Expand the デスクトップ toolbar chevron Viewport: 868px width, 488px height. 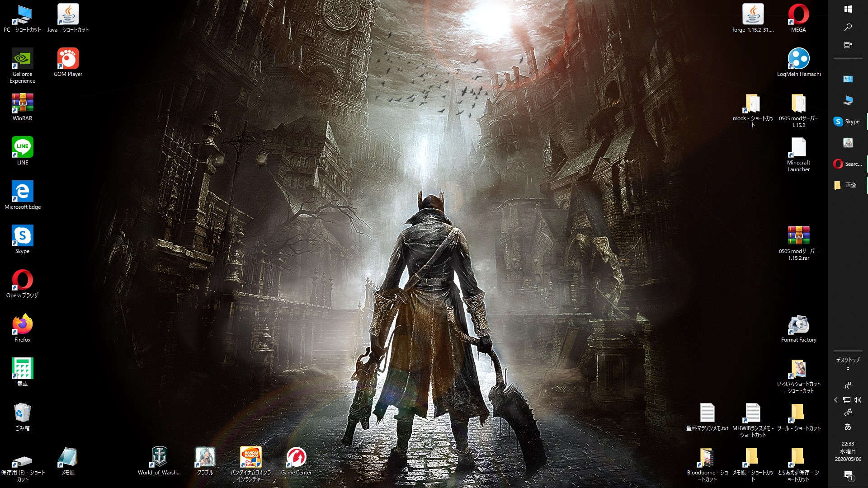click(x=848, y=369)
